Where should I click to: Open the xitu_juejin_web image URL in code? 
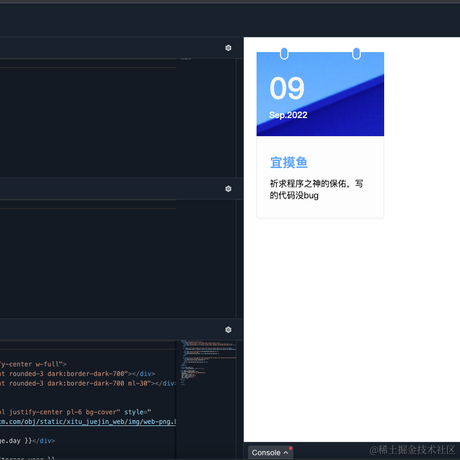tap(88, 422)
